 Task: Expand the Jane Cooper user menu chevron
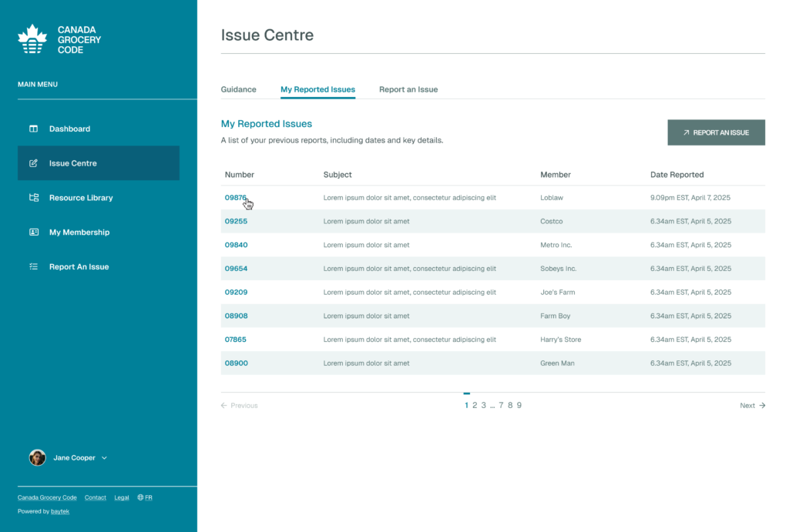(x=104, y=458)
